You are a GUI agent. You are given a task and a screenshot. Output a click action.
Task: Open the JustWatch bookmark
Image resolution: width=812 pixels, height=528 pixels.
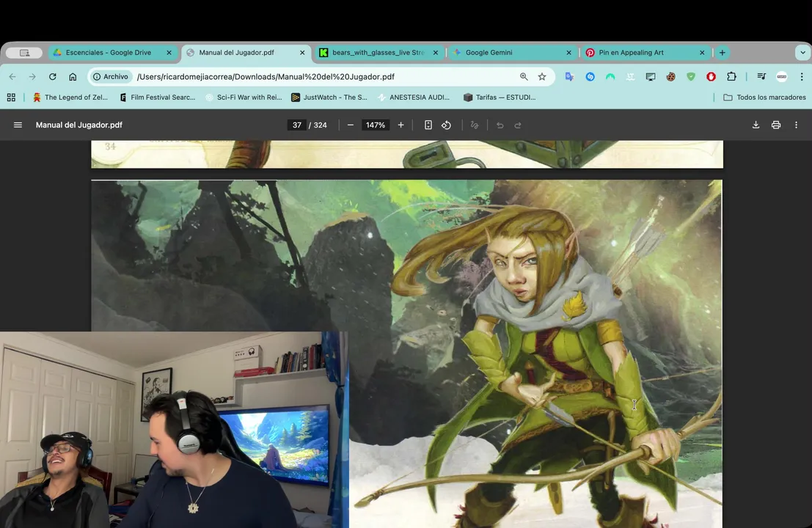(x=329, y=98)
